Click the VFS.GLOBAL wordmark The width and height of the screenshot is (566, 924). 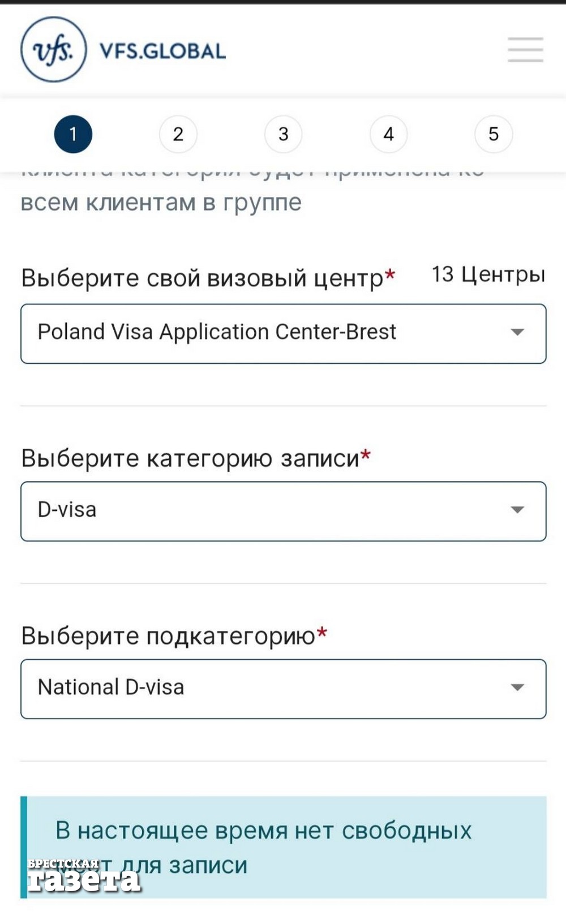coord(163,51)
